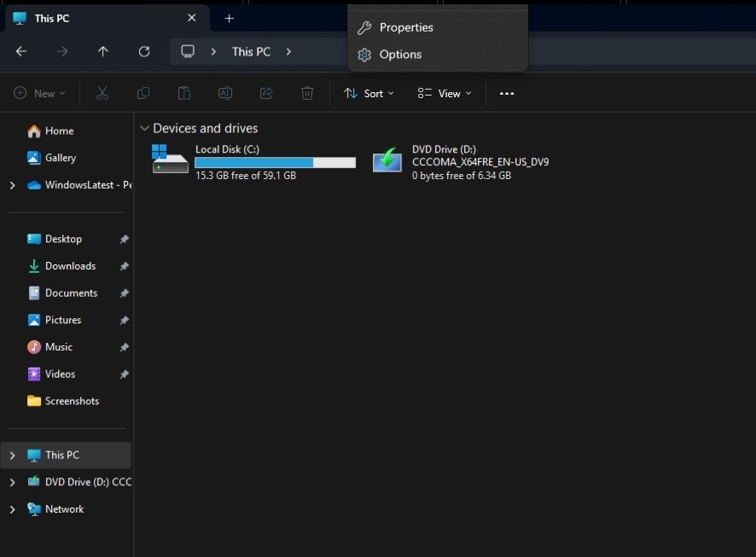Collapse the Devices and drives section
The height and width of the screenshot is (557, 756).
pos(144,128)
